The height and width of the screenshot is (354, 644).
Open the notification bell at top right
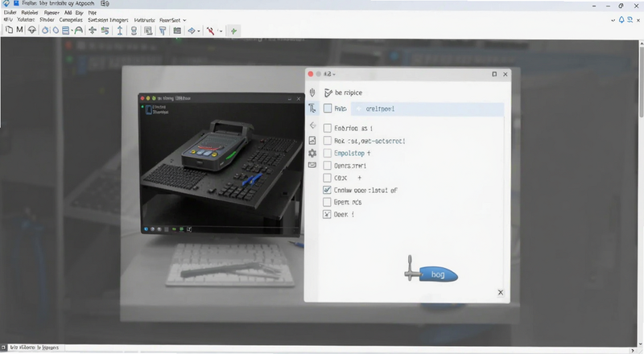click(x=621, y=20)
